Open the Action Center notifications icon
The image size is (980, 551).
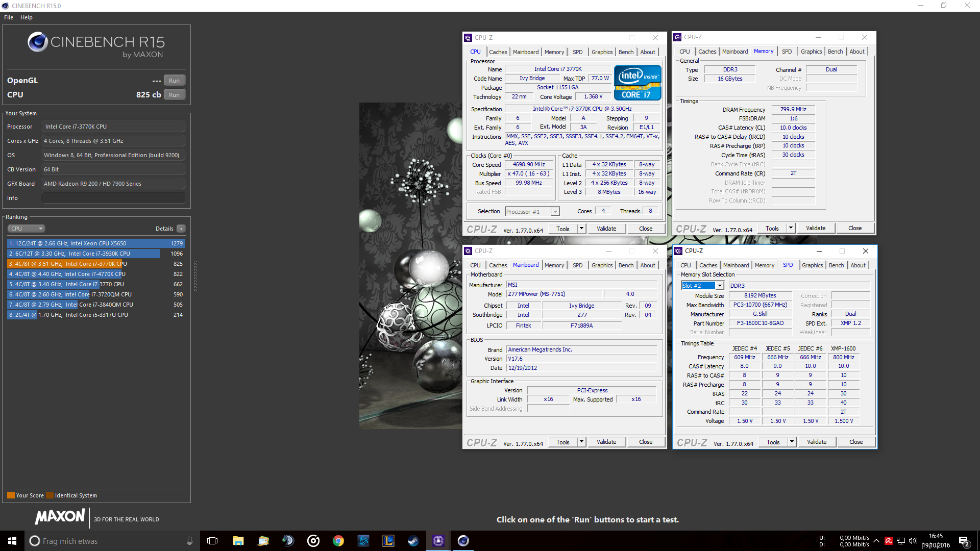964,541
